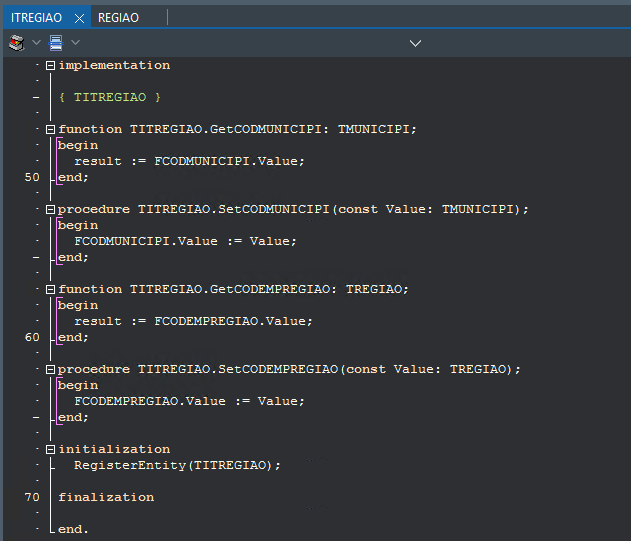Viewport: 631px width, 541px height.
Task: Click TMUNICIPI return type in GetCODMUNICIPI
Action: coord(373,129)
